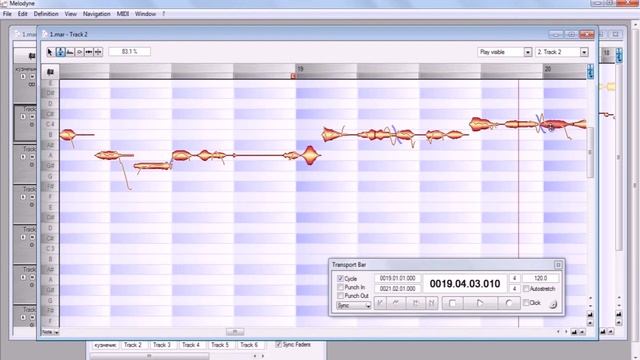Viewport: 640px width, 360px height.
Task: Click the 83.1 % pitch value field
Action: click(x=129, y=51)
